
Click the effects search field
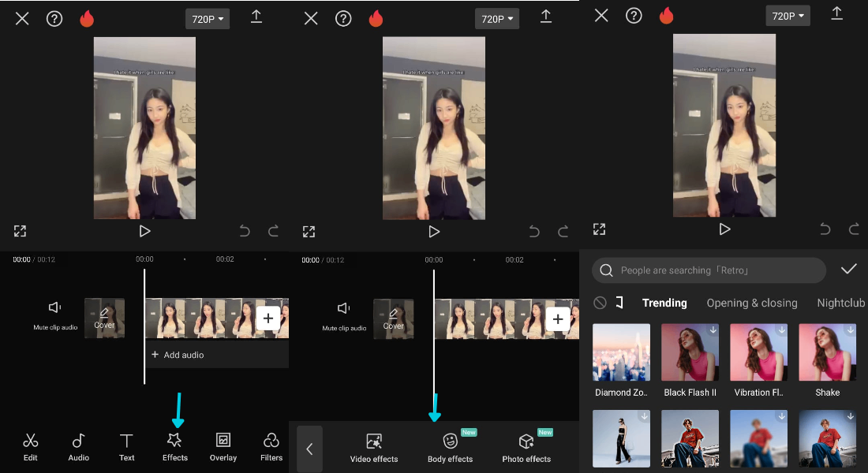click(709, 270)
